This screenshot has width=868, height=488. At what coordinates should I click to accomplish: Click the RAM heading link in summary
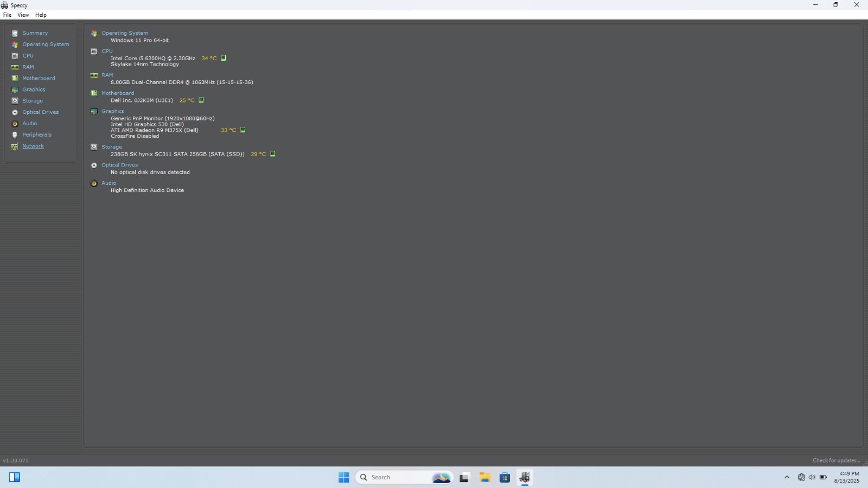[107, 75]
